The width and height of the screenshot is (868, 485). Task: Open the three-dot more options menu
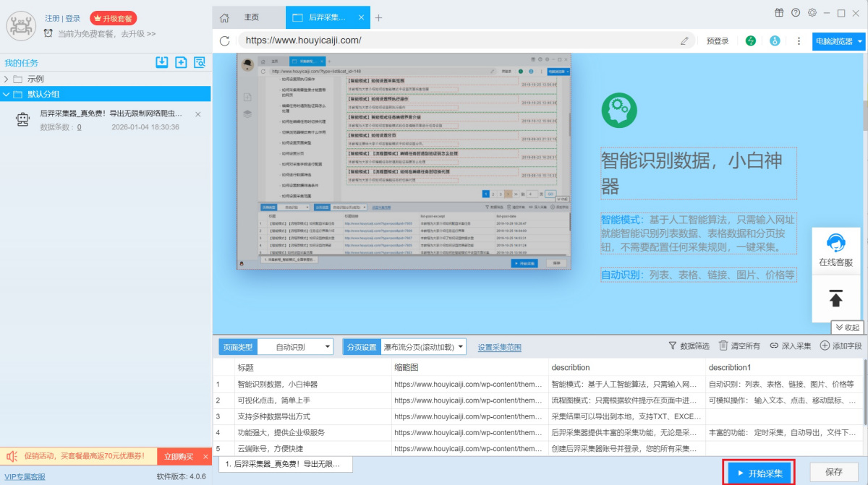799,41
